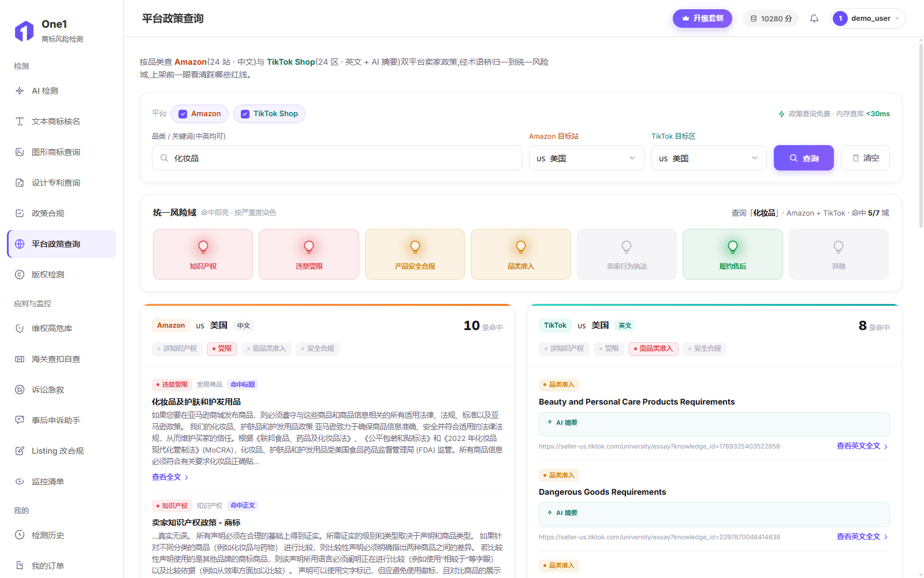Open 政策合规 menu item
Viewport: 924px width, 578px height.
(x=62, y=213)
